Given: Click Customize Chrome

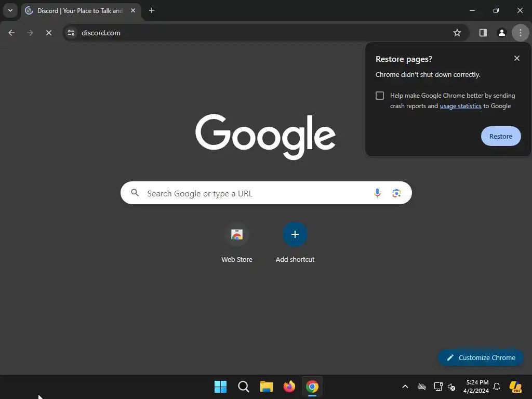Looking at the screenshot, I should (481, 357).
